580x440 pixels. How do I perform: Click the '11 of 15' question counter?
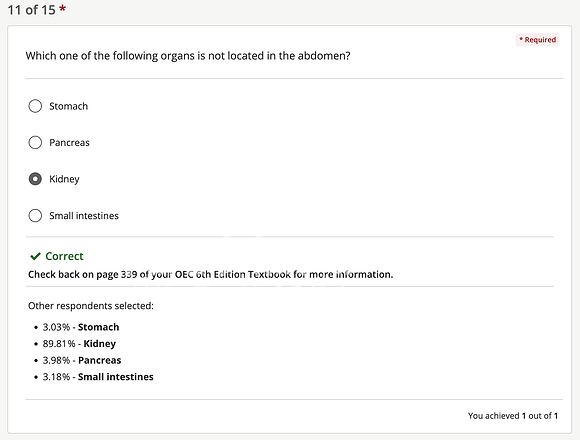tap(31, 10)
